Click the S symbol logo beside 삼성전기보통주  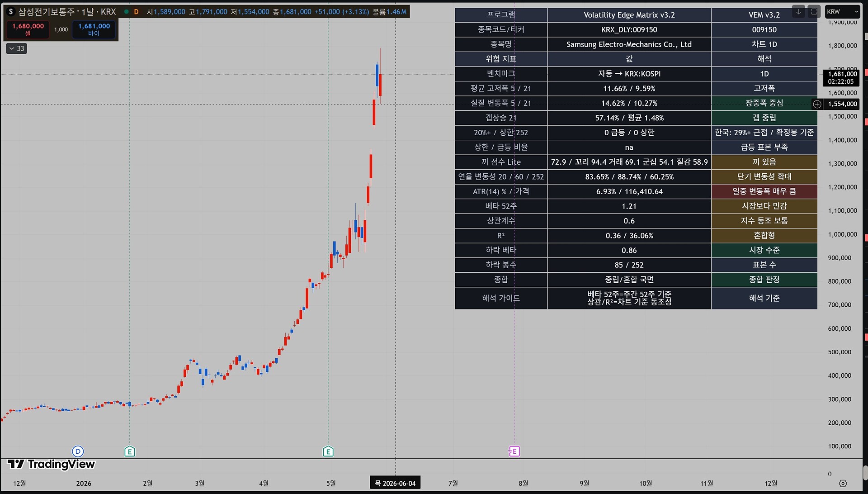[x=11, y=12]
